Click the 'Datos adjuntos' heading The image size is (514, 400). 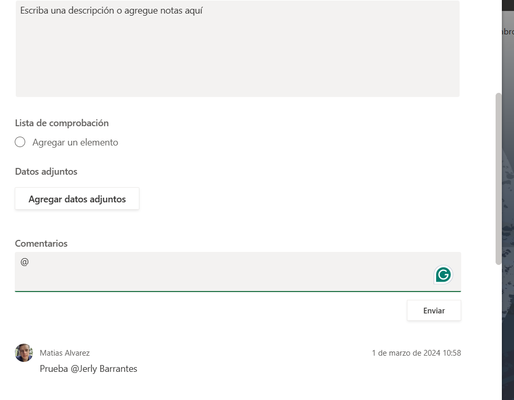pos(46,171)
